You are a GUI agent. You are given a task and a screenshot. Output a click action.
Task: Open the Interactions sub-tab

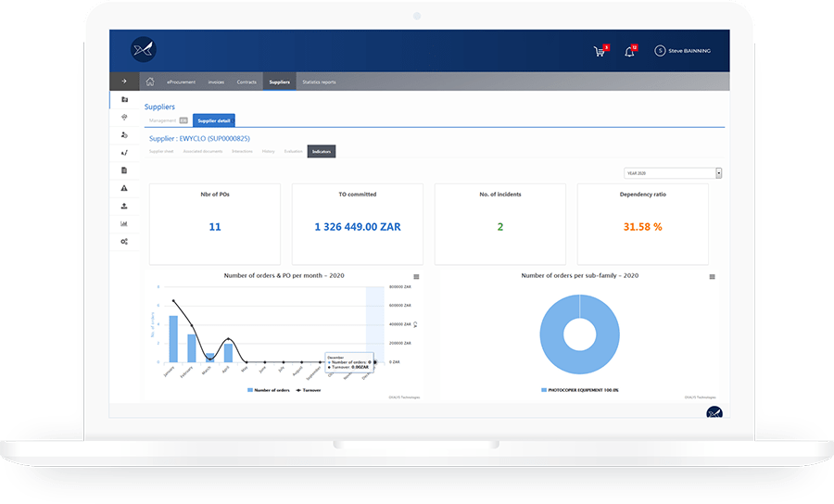pyautogui.click(x=242, y=152)
